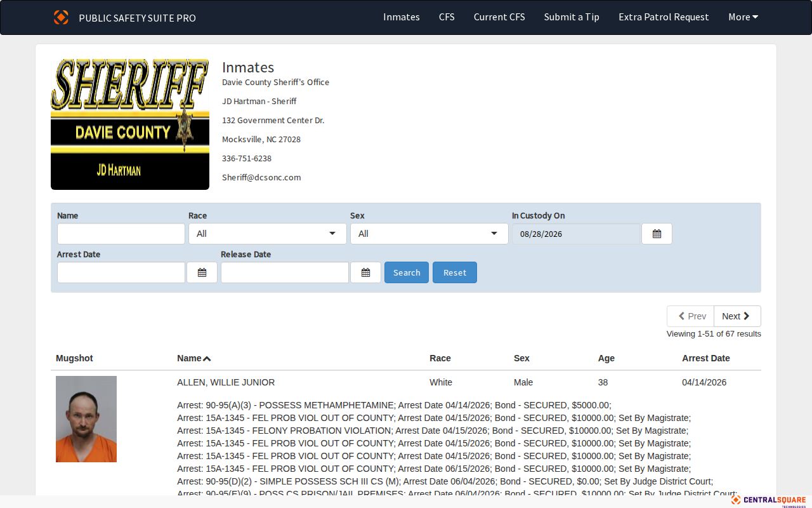This screenshot has width=812, height=508.
Task: Select inmate name ALLEN, WILLIE JUNIOR
Action: 226,382
